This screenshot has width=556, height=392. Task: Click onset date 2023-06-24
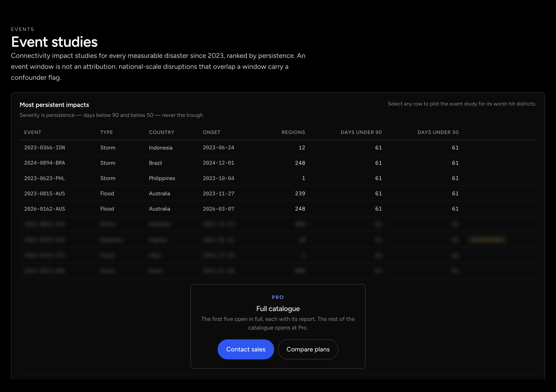click(219, 147)
